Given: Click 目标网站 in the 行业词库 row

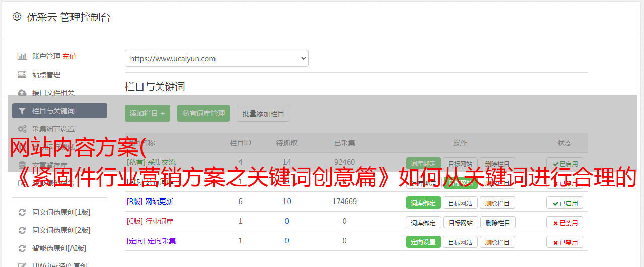Looking at the screenshot, I should 460,222.
